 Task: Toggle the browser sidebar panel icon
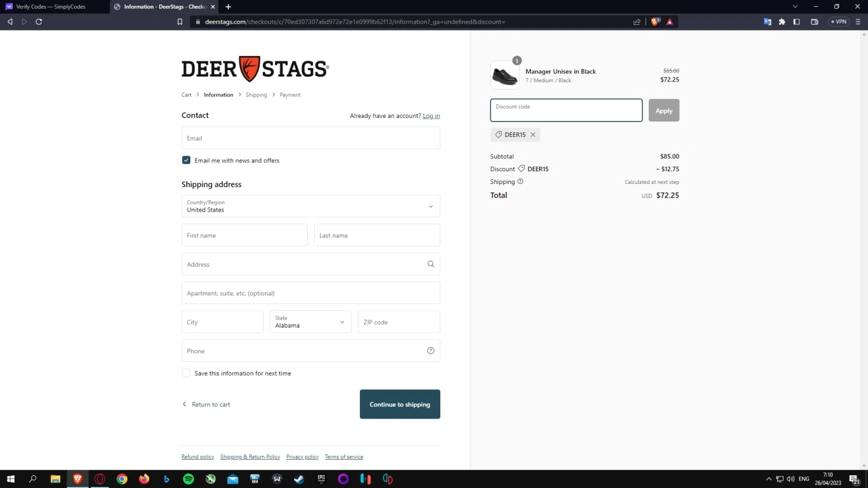point(796,22)
